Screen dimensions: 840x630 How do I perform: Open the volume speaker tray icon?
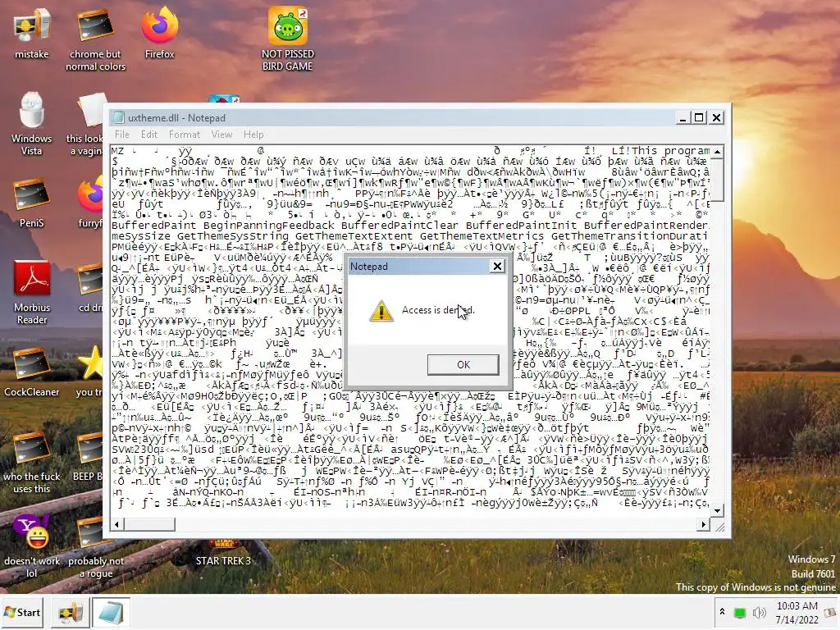pos(759,613)
